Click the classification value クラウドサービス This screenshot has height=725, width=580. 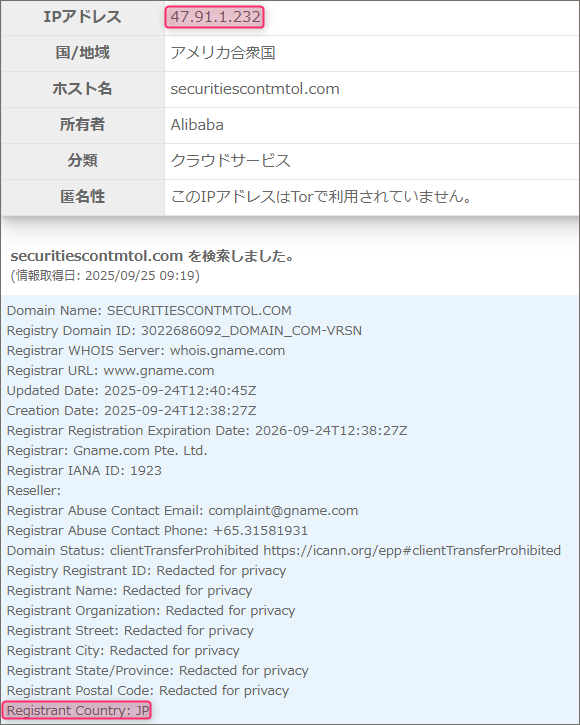coord(230,160)
